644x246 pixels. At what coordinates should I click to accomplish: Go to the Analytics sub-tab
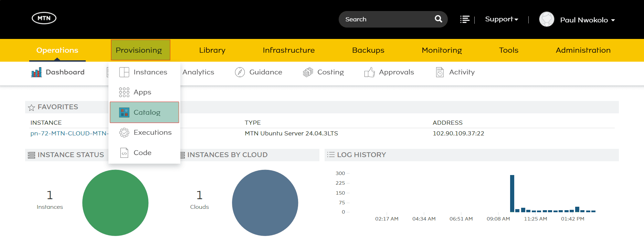(198, 72)
